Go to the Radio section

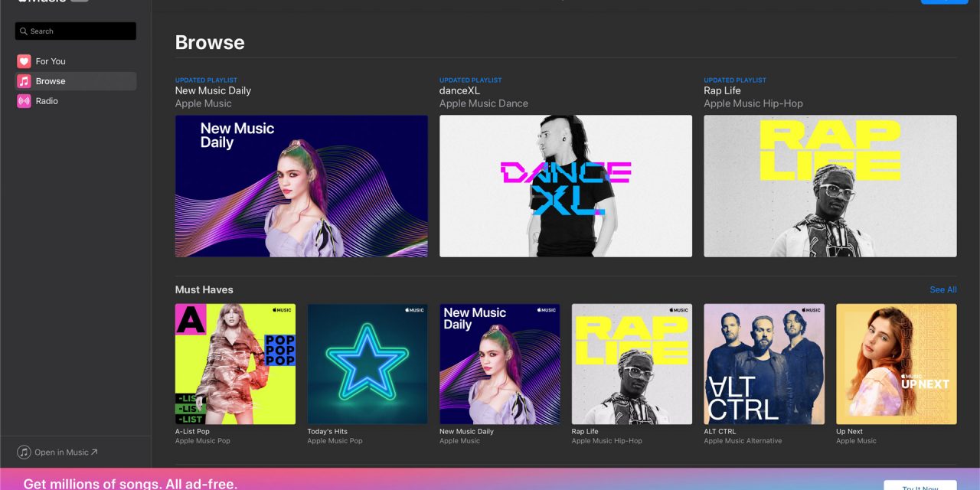(76, 101)
